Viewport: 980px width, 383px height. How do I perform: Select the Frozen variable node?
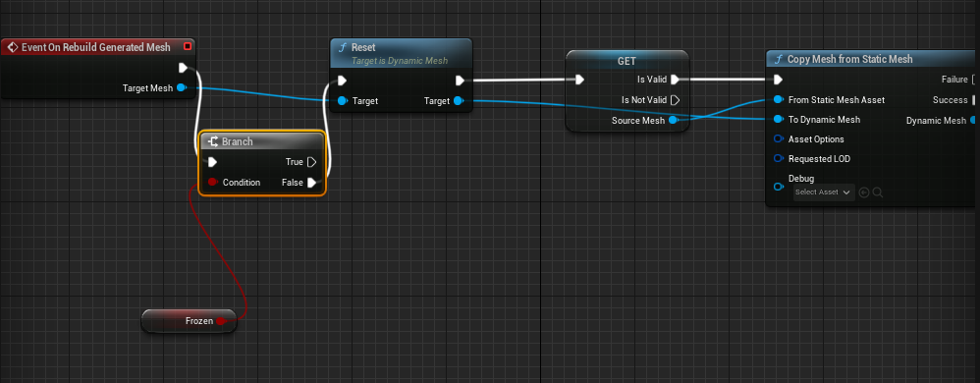point(189,321)
